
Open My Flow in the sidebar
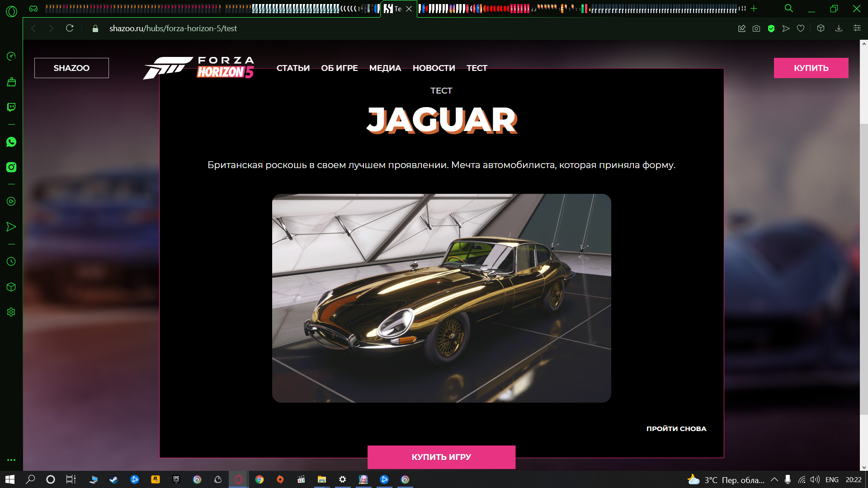[11, 227]
